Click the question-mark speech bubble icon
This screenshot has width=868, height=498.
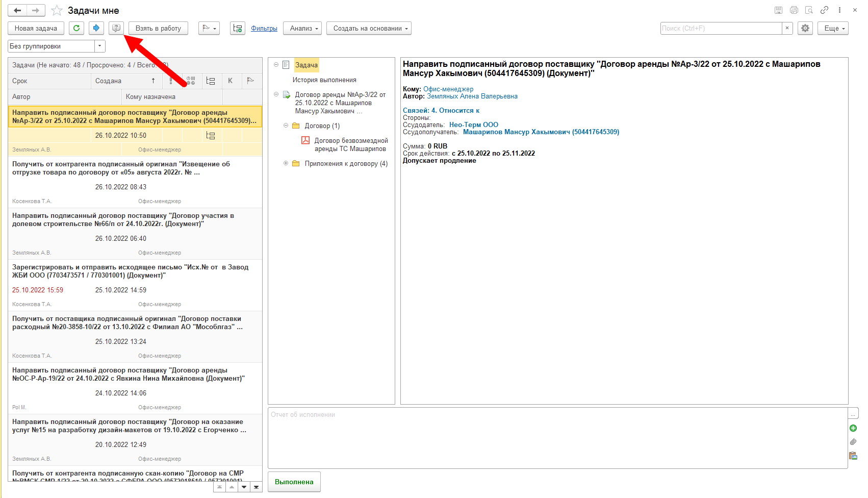[116, 28]
